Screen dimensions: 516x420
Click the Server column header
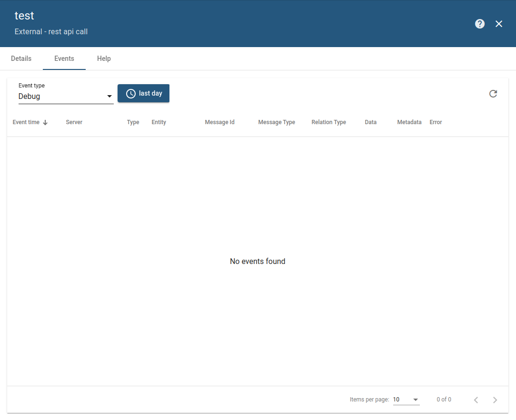tap(74, 122)
